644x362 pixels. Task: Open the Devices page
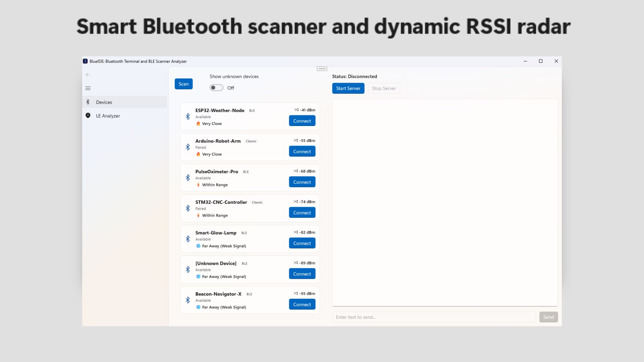click(x=125, y=102)
